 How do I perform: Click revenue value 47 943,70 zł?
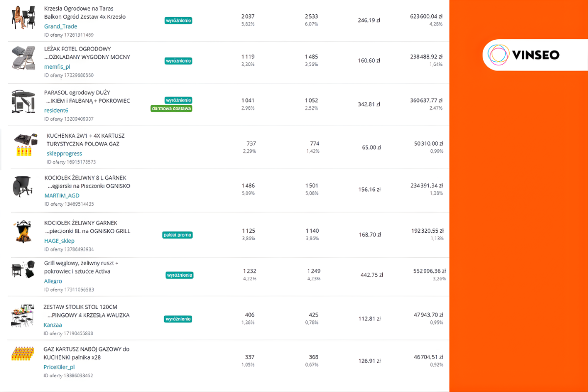pyautogui.click(x=429, y=315)
